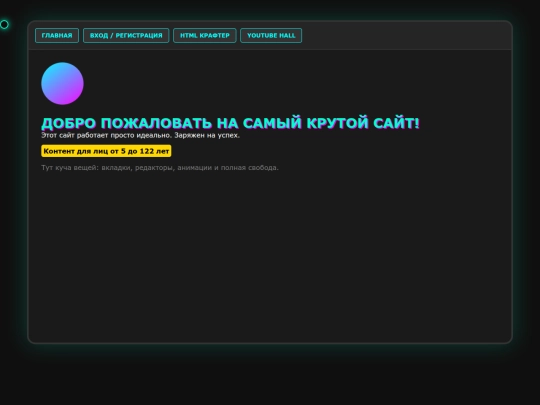540x405 pixels.
Task: Click the text Этот сайт работает просто идеально
Action: pos(106,135)
